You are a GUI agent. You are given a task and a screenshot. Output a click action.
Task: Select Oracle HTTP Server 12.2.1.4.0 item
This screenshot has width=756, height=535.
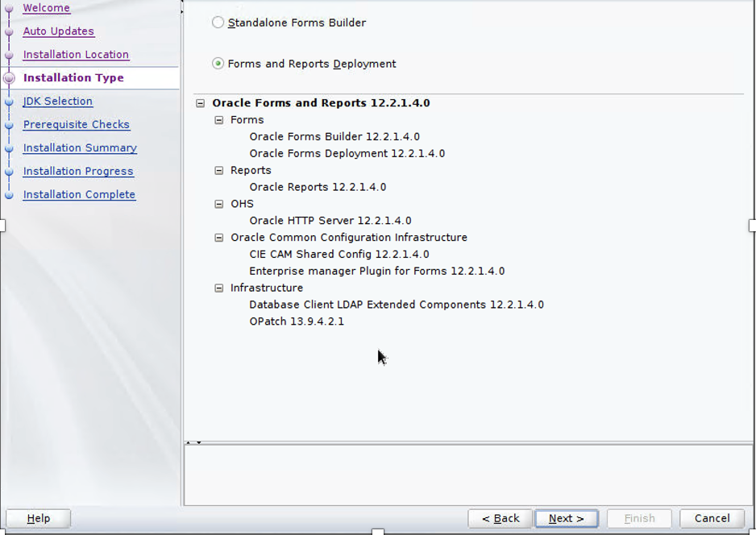(330, 221)
